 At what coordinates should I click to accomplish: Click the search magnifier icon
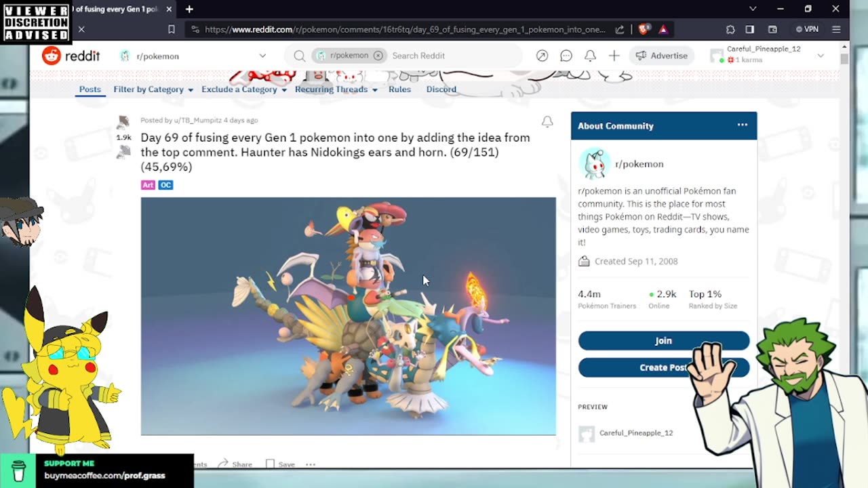point(299,56)
